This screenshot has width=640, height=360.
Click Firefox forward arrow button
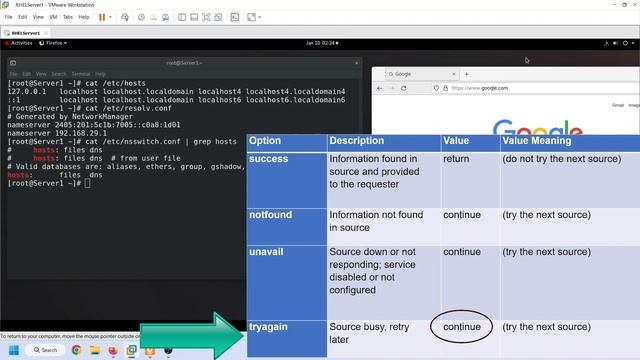click(x=392, y=88)
